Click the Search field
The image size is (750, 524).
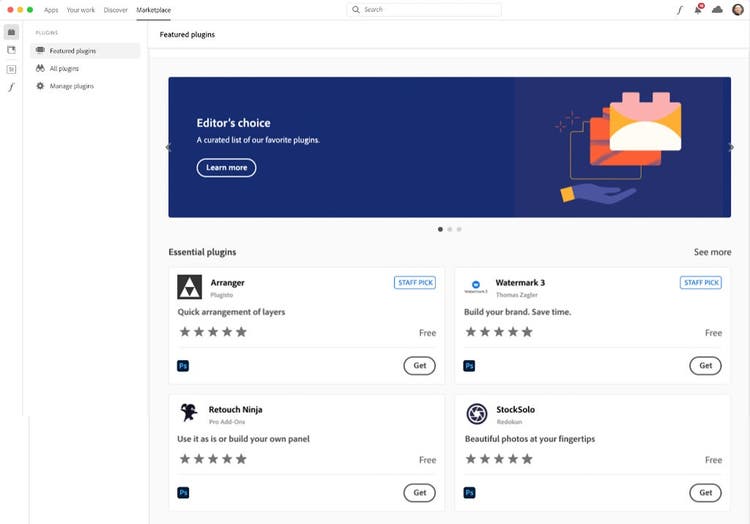425,9
